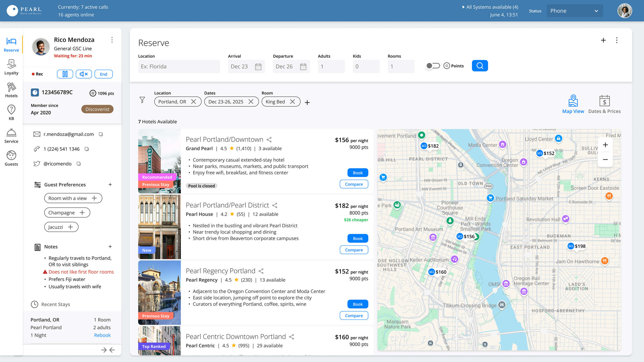Viewport: 644px width, 362px height.
Task: Open the Reserve panel more options
Action: (617, 40)
